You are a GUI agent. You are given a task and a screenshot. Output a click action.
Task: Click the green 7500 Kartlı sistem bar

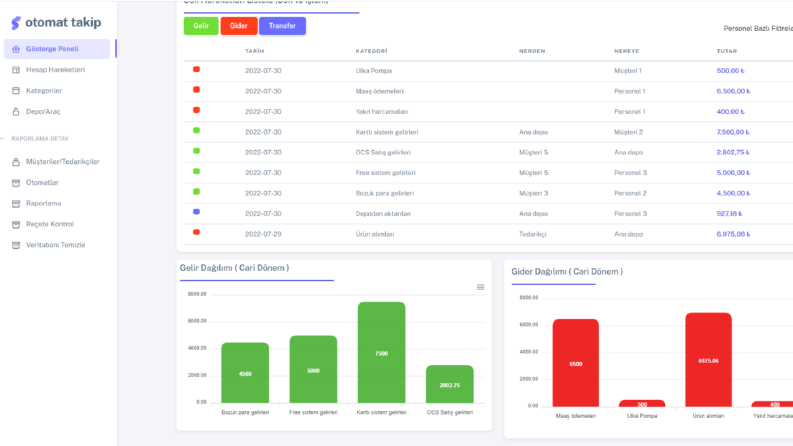coord(381,353)
